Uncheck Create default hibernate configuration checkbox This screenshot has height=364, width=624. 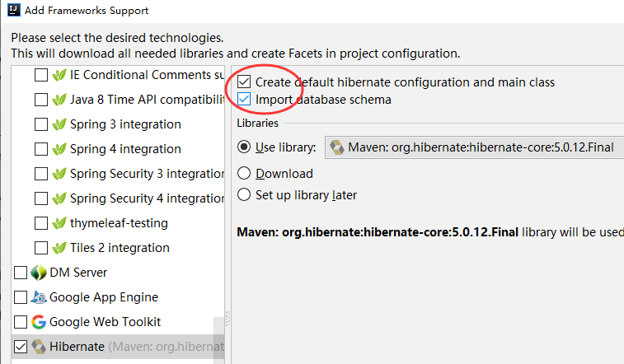[244, 82]
